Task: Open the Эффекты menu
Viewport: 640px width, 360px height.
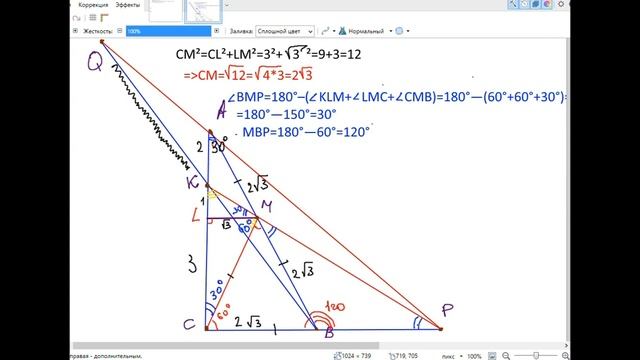Action: 127,5
